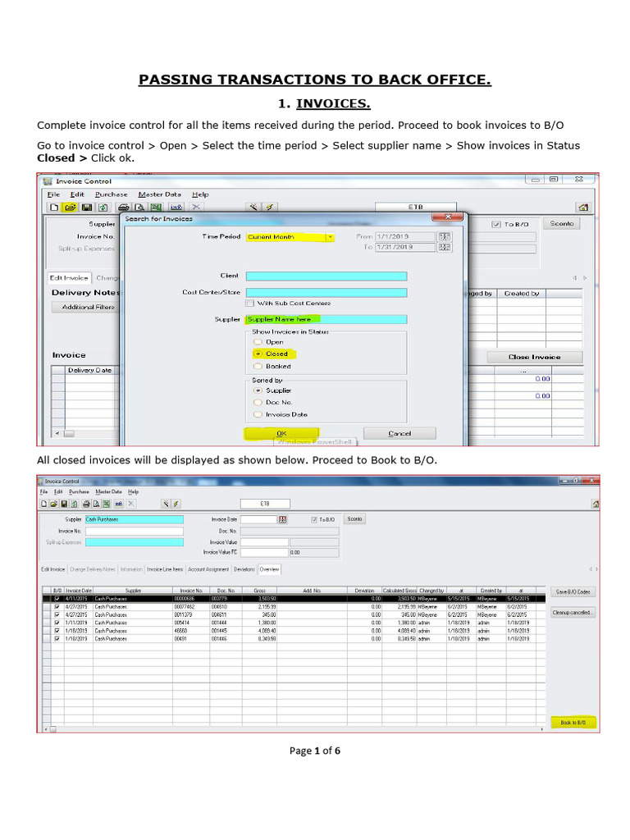Image resolution: width=630 pixels, height=840 pixels.
Task: Open Time Period Current Month dropdown arrow
Action: (x=331, y=237)
